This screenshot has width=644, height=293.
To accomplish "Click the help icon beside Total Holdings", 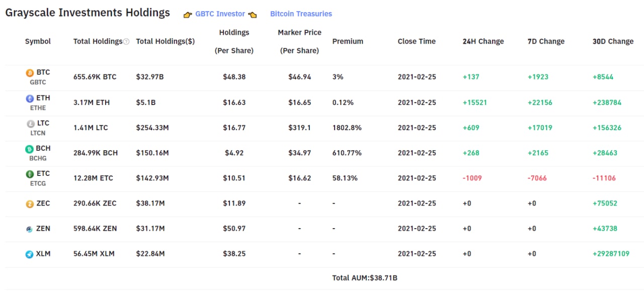I will coord(126,42).
